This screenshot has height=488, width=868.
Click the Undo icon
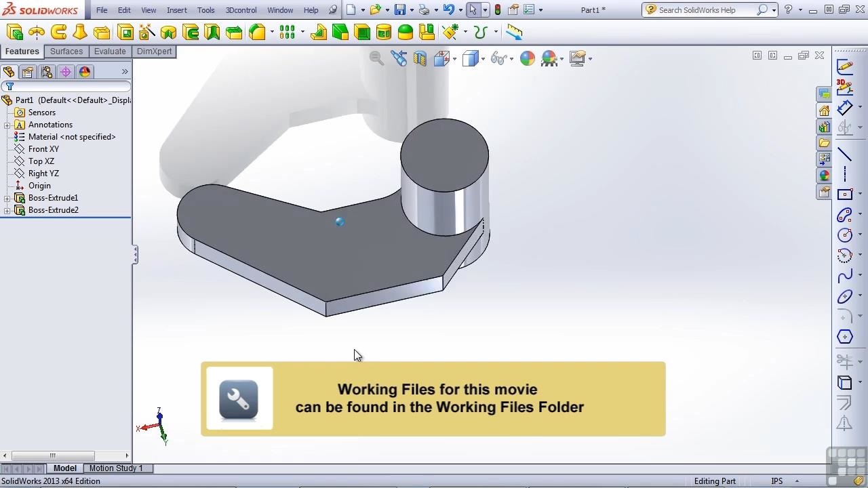coord(448,9)
